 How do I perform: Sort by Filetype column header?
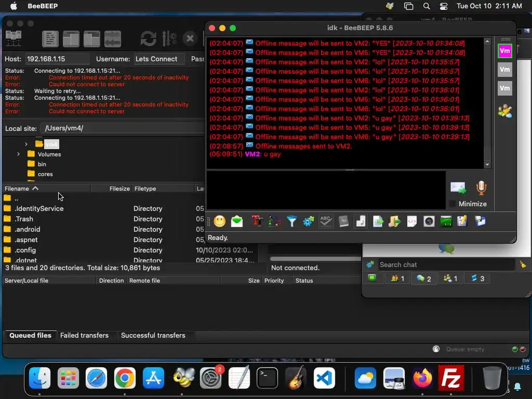click(x=163, y=189)
